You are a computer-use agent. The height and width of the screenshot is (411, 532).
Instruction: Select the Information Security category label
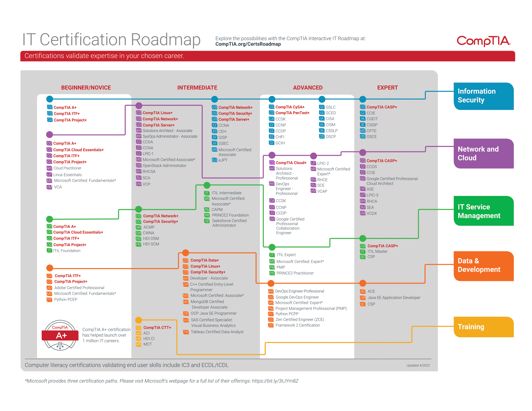tap(484, 96)
